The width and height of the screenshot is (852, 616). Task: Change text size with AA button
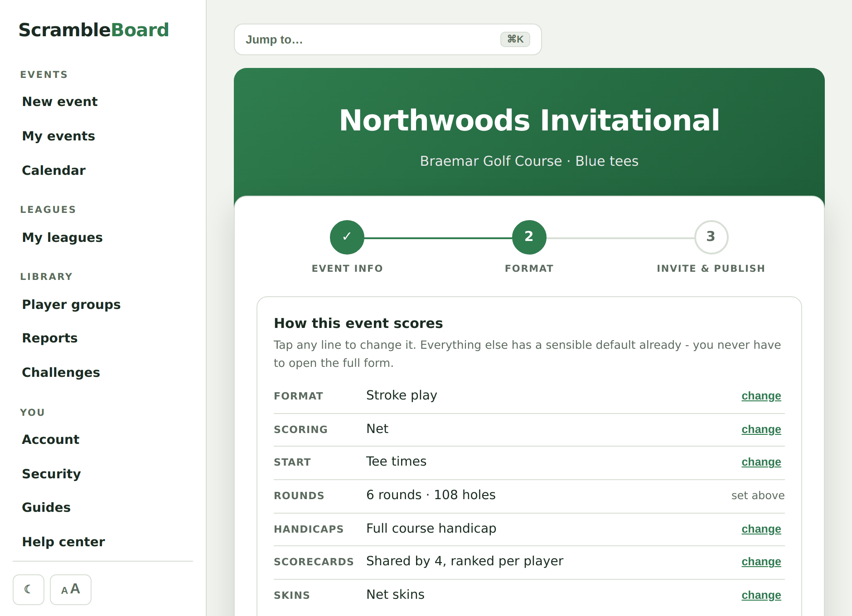(71, 589)
